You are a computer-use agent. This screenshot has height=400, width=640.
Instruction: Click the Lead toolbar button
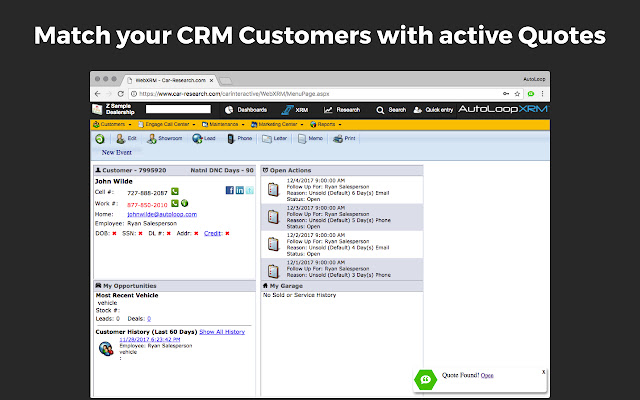coord(204,139)
